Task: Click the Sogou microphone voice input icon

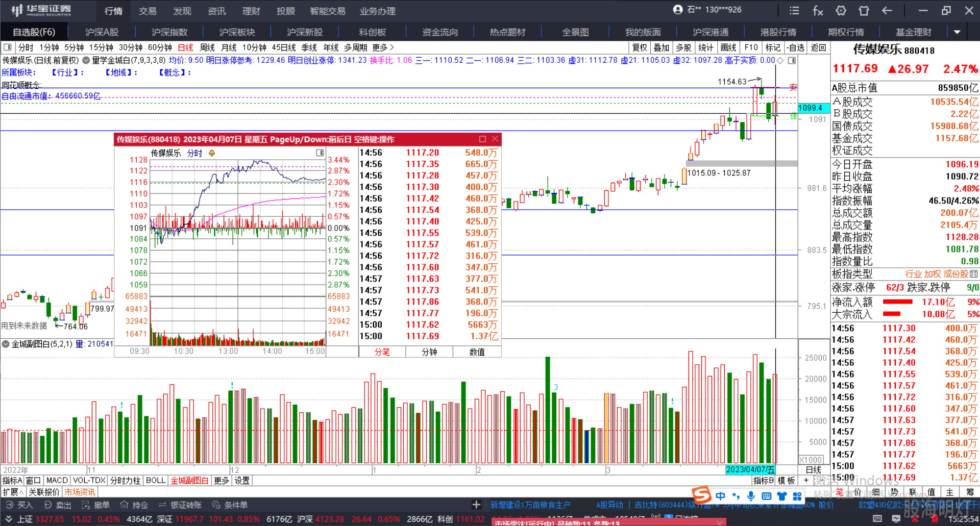Action: (751, 496)
